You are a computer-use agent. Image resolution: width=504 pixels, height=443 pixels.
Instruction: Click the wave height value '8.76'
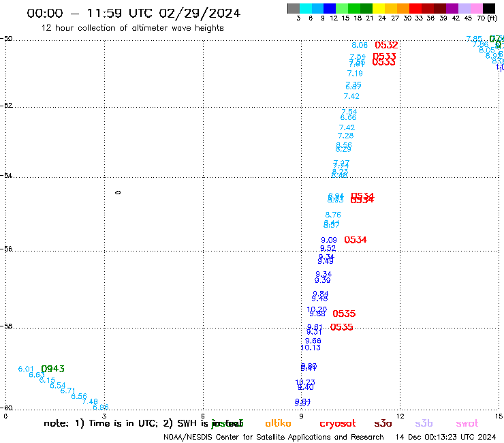333,215
